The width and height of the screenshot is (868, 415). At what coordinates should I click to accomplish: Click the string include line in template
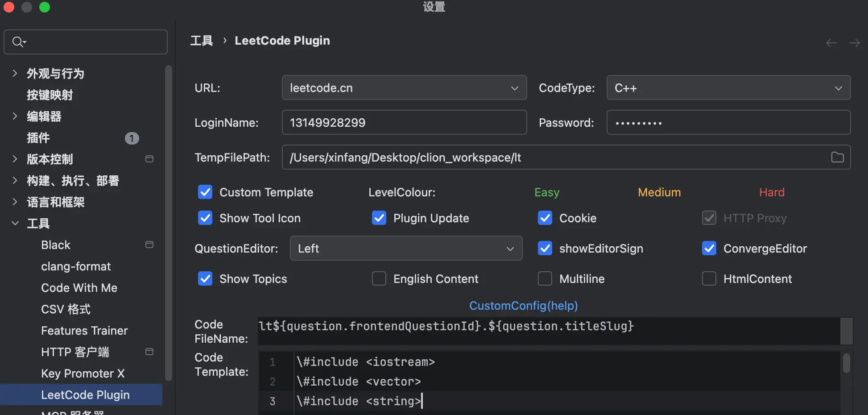[x=359, y=401]
